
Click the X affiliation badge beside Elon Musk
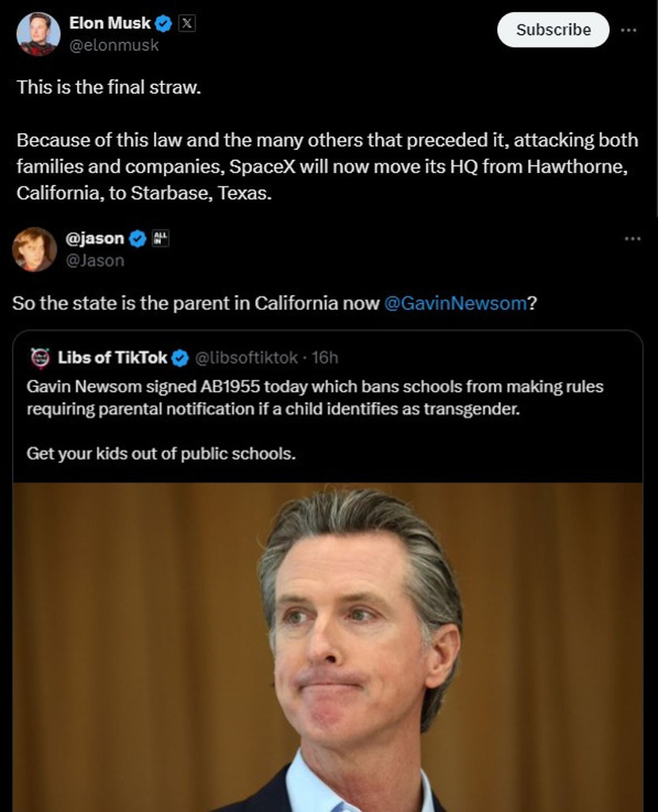pyautogui.click(x=186, y=24)
